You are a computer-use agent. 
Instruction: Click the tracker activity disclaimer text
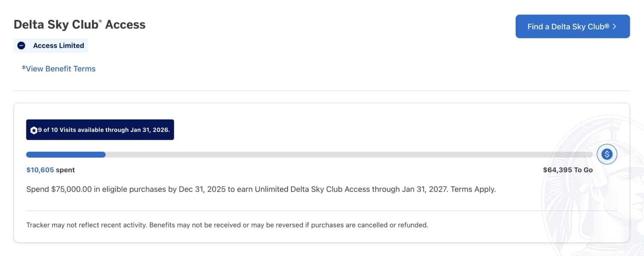(x=228, y=225)
